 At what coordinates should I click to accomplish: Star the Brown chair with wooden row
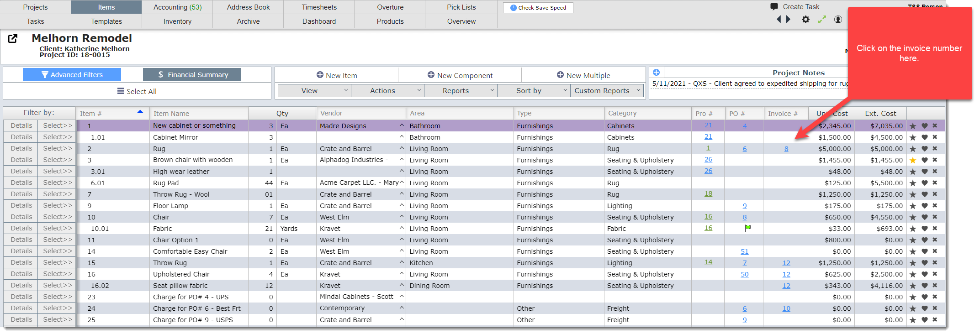[x=913, y=160]
